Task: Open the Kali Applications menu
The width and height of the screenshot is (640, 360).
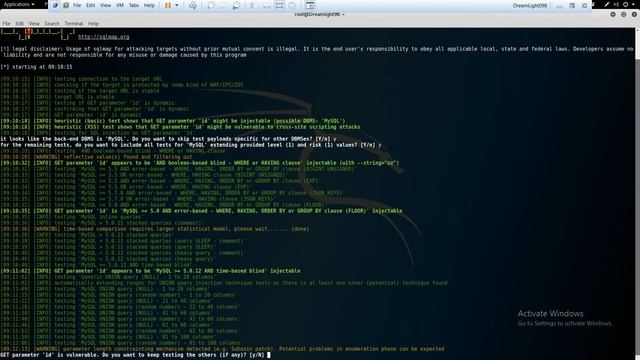Action: (19, 4)
